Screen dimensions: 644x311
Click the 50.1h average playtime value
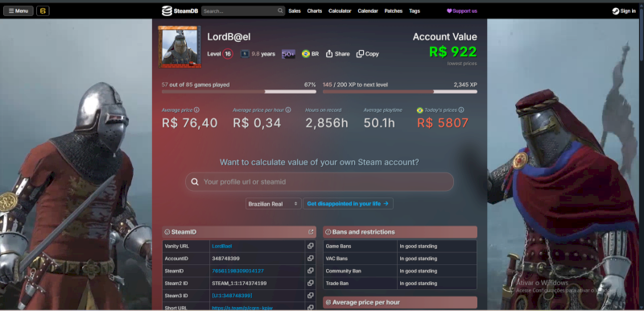379,122
